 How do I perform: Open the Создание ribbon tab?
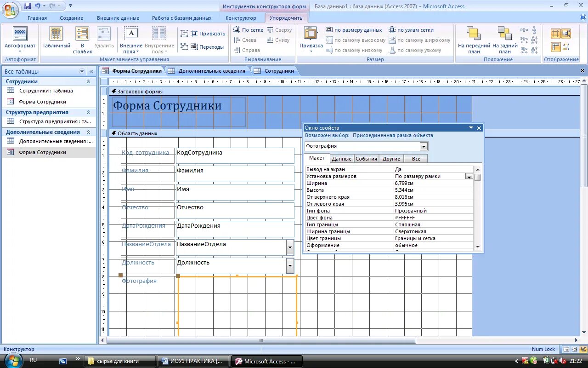click(71, 18)
